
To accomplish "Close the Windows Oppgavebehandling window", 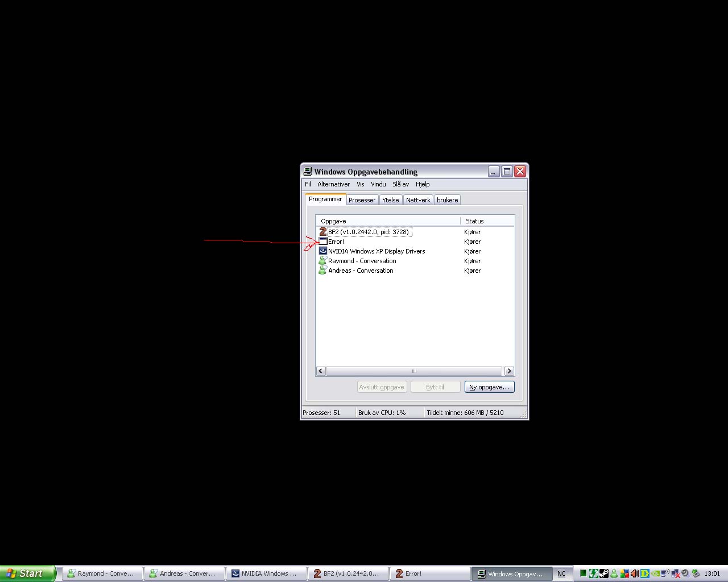I will point(520,171).
